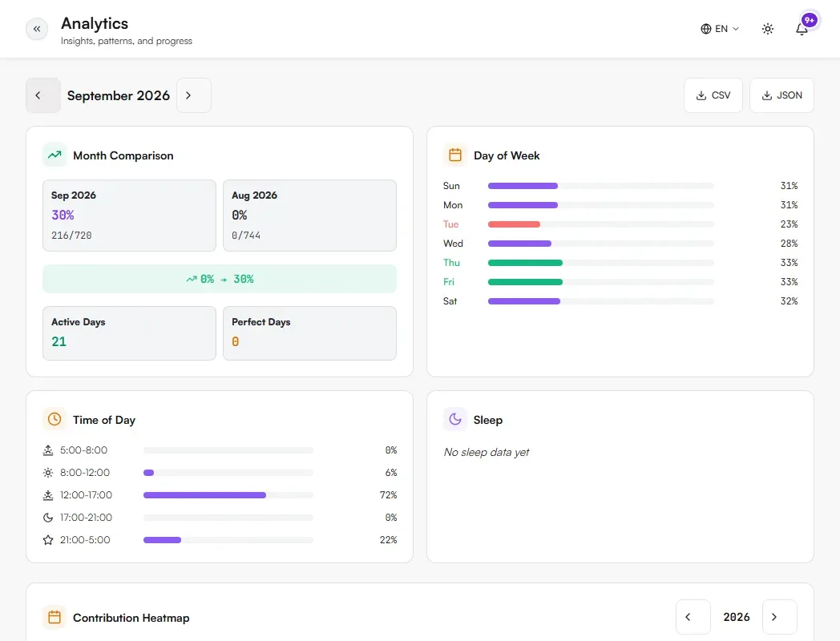The height and width of the screenshot is (641, 840).
Task: Click the green Fri progress bar
Action: 600,282
